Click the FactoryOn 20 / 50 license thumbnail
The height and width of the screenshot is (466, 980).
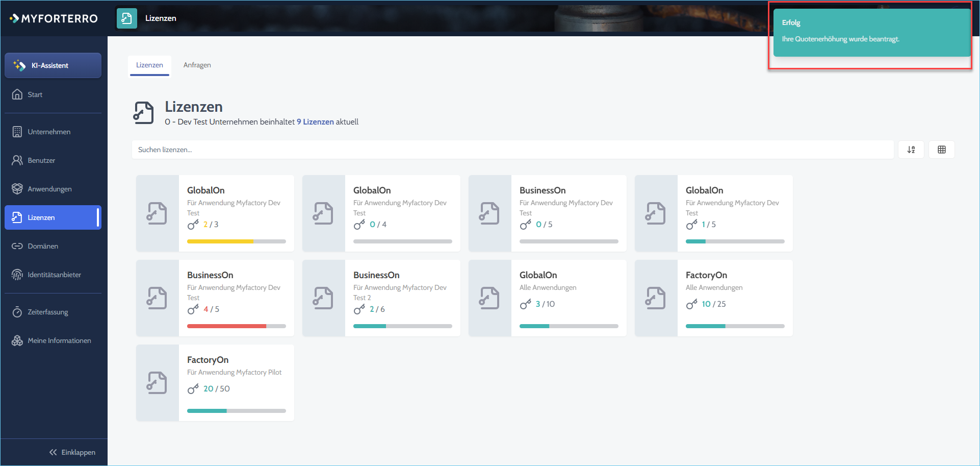click(158, 383)
